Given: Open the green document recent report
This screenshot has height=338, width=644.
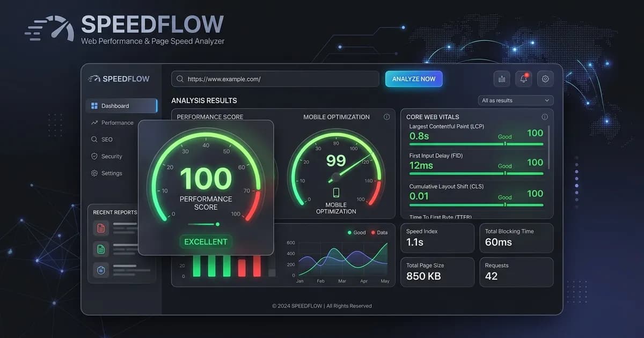Looking at the screenshot, I should [101, 248].
